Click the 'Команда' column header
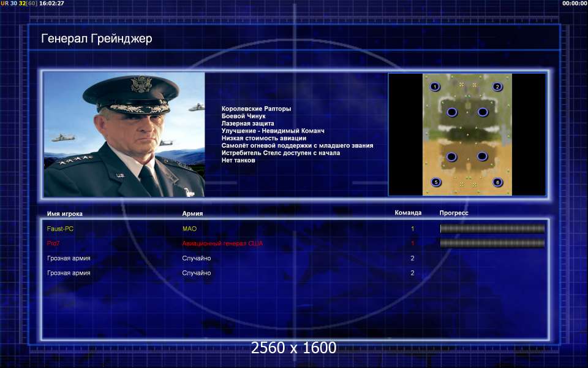Viewport: 588px width, 368px height. coord(408,213)
